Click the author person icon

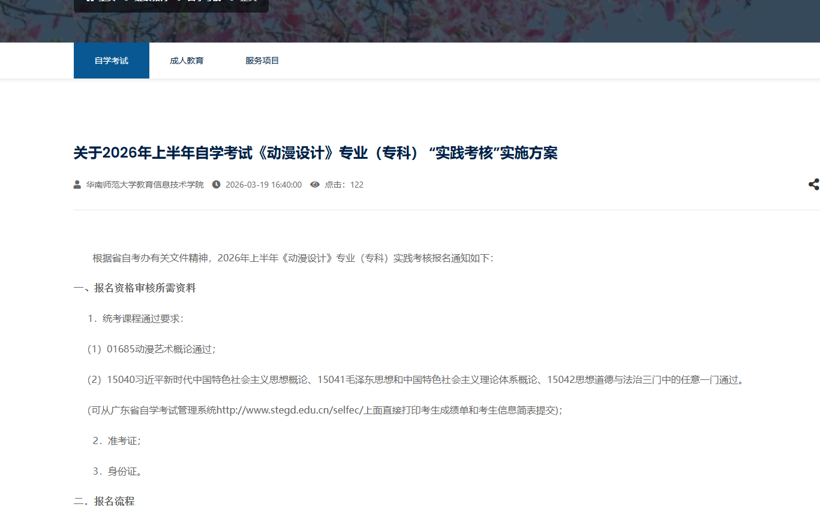(x=77, y=185)
